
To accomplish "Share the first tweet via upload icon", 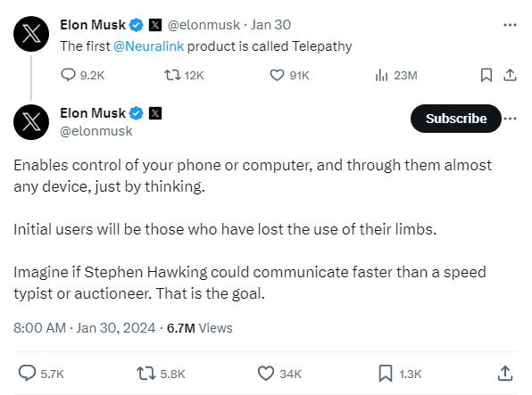I will [510, 75].
